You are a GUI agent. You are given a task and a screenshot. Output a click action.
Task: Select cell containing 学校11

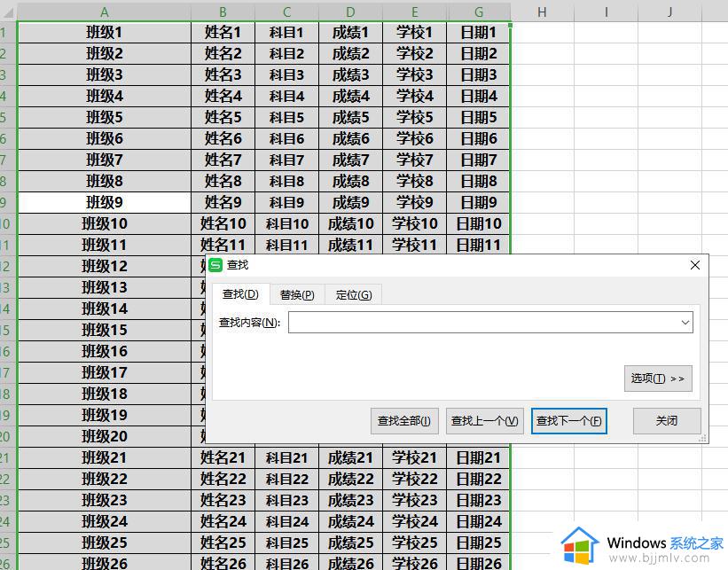point(415,245)
